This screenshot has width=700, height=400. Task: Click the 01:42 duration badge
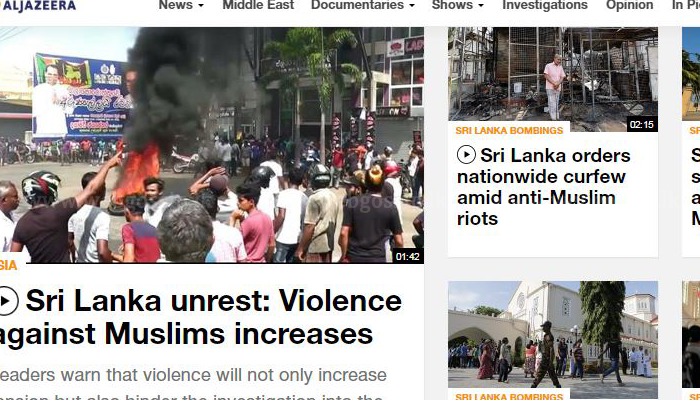click(408, 257)
